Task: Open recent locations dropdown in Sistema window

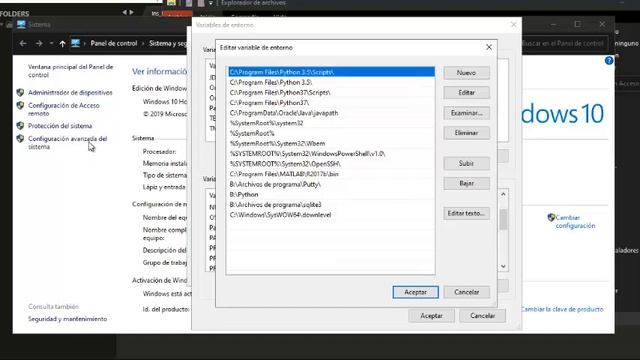Action: coord(51,43)
